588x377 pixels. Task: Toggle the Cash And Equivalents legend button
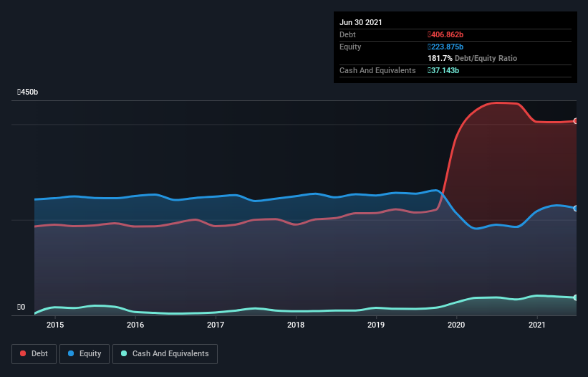(165, 354)
